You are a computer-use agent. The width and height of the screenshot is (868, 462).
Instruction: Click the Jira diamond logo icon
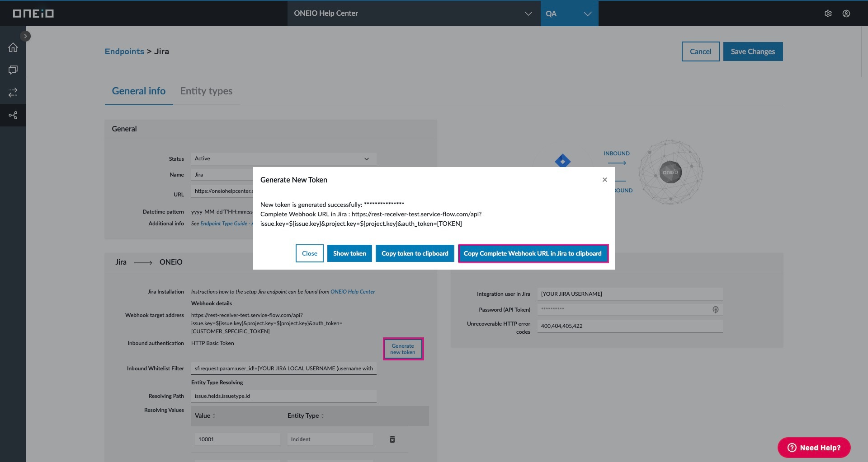click(562, 160)
